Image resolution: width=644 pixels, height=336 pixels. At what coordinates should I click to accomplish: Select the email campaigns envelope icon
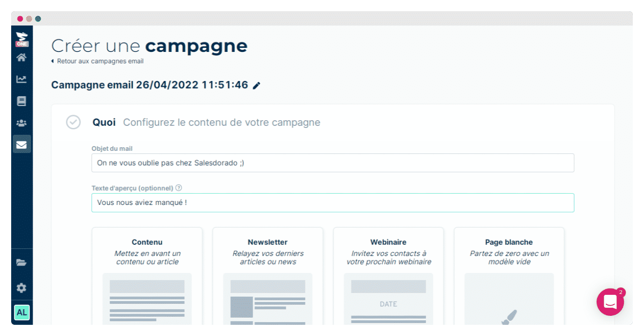(21, 144)
